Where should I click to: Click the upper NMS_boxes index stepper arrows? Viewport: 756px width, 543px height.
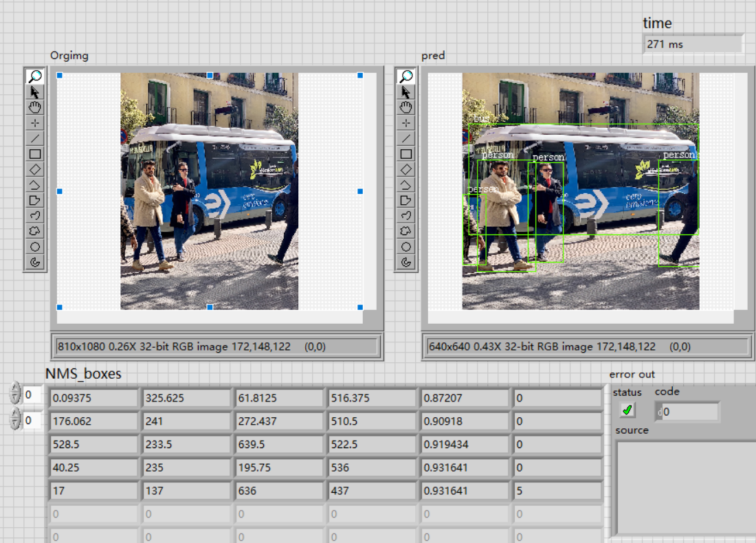[x=15, y=392]
